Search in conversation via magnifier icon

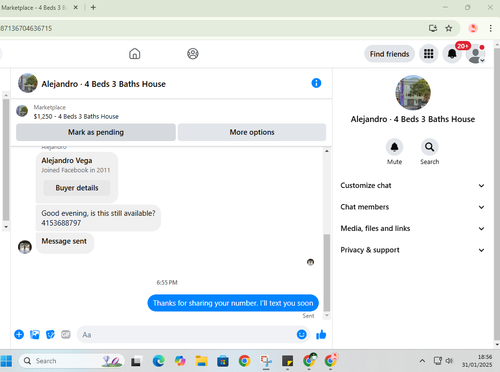429,147
